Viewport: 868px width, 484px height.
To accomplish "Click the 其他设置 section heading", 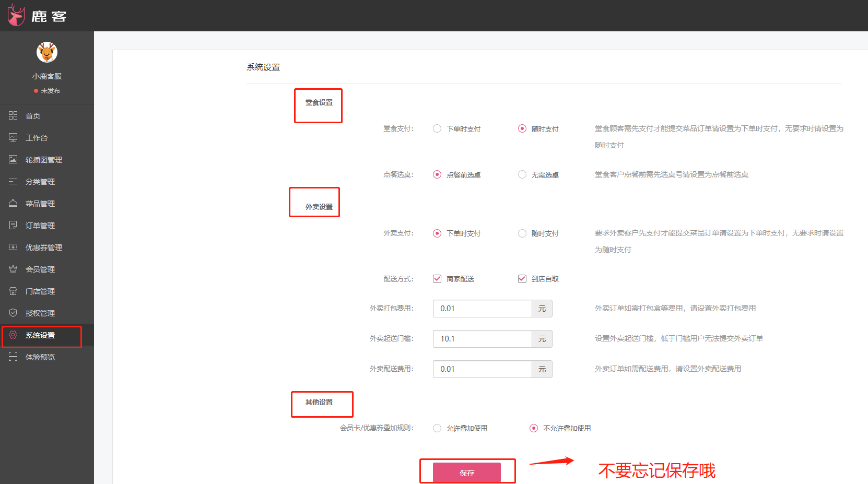I will click(319, 402).
